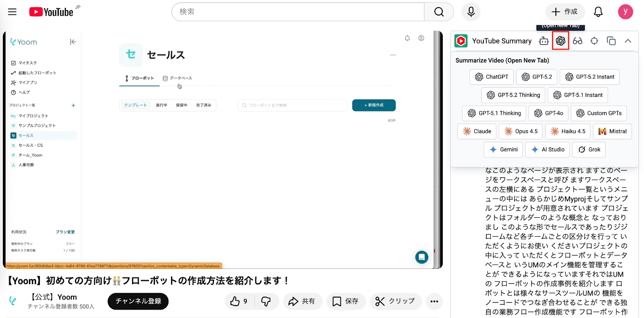644x318 pixels.
Task: Open YouTube notifications bell
Action: click(598, 12)
